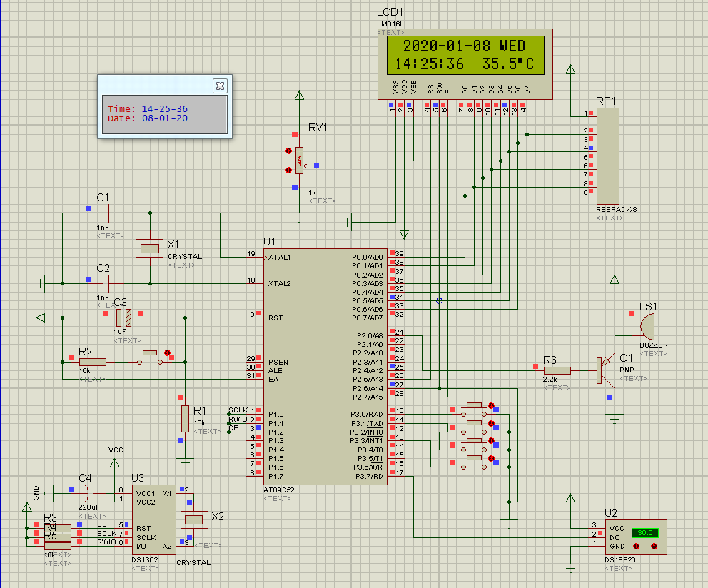This screenshot has height=588, width=708.
Task: Toggle the latch dot on the reset push-button
Action: click(168, 353)
